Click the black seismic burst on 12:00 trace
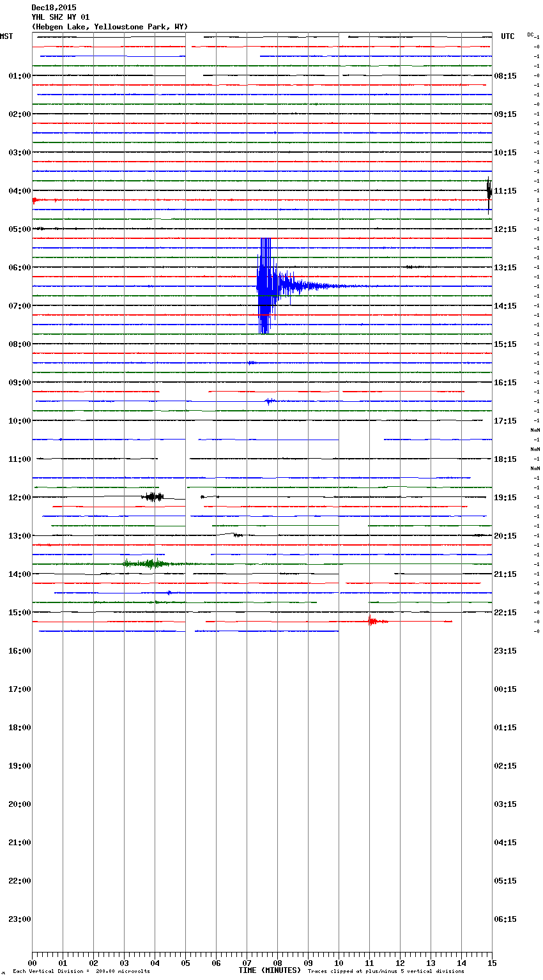 (x=153, y=497)
